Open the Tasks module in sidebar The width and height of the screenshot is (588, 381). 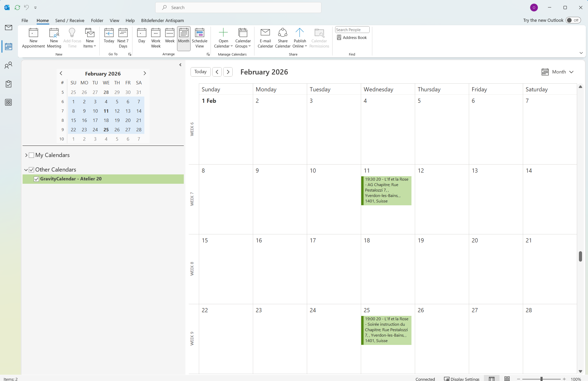point(9,84)
